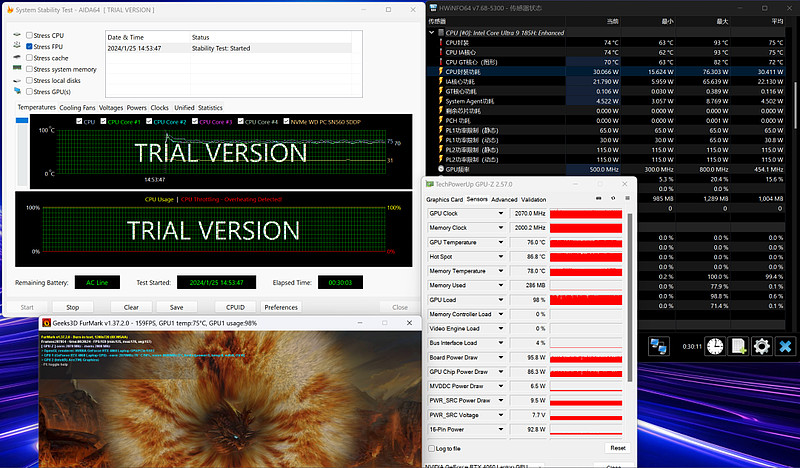Click GPU-Z refresh icon
The image size is (800, 468).
pyautogui.click(x=613, y=198)
